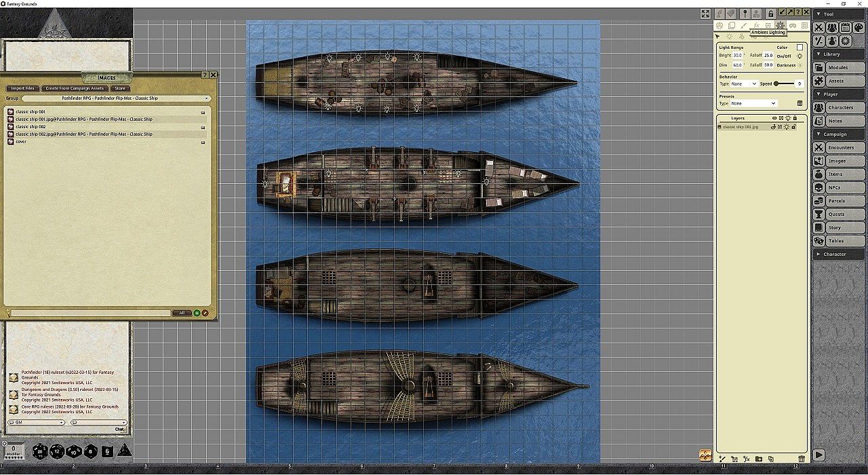Open the Combat Tracker crossed swords tool
This screenshot has height=475, width=868.
pyautogui.click(x=818, y=28)
